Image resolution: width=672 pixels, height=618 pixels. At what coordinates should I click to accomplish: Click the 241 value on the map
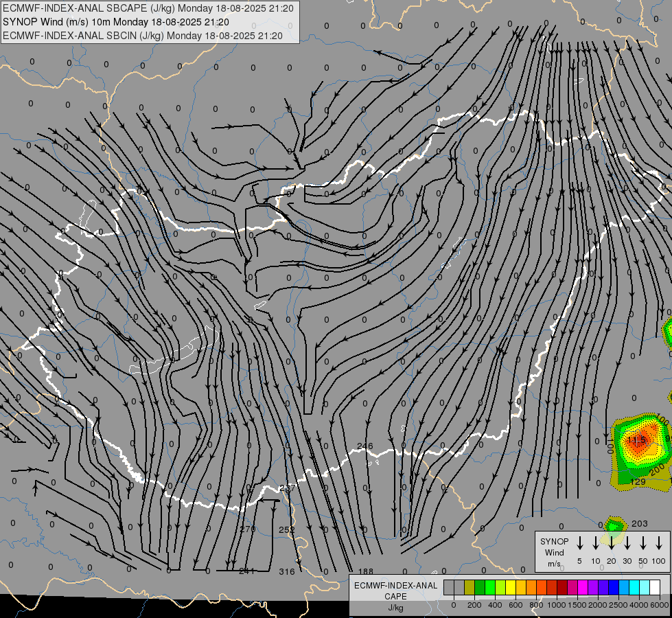click(247, 571)
